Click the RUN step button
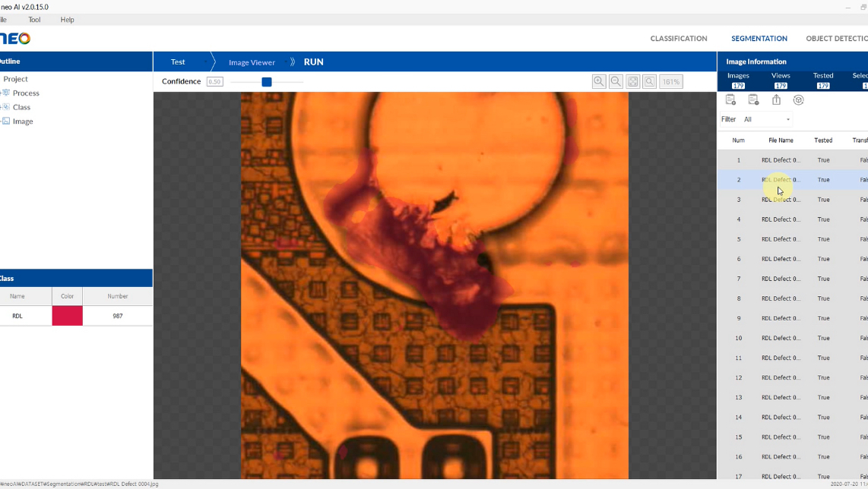 313,62
